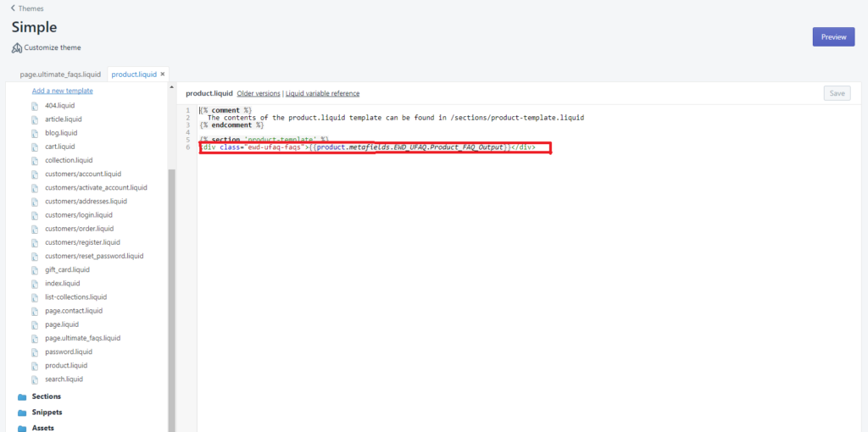This screenshot has height=432, width=868.
Task: Click file icon next to cart.liquid
Action: pyautogui.click(x=35, y=147)
